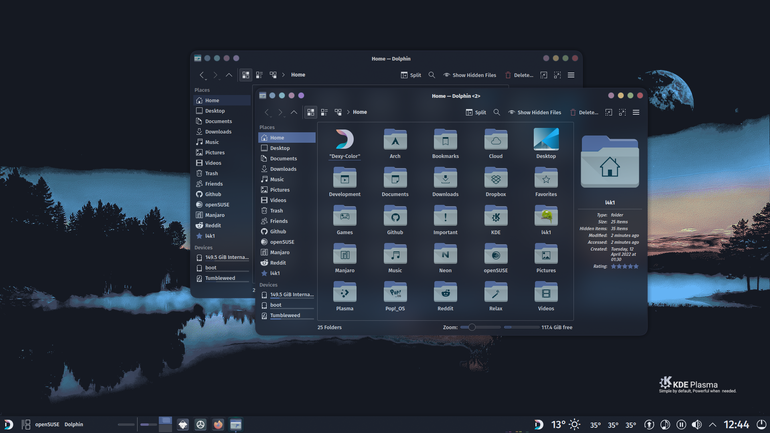Open the Dropbox folder
This screenshot has height=433, width=770.
point(495,181)
